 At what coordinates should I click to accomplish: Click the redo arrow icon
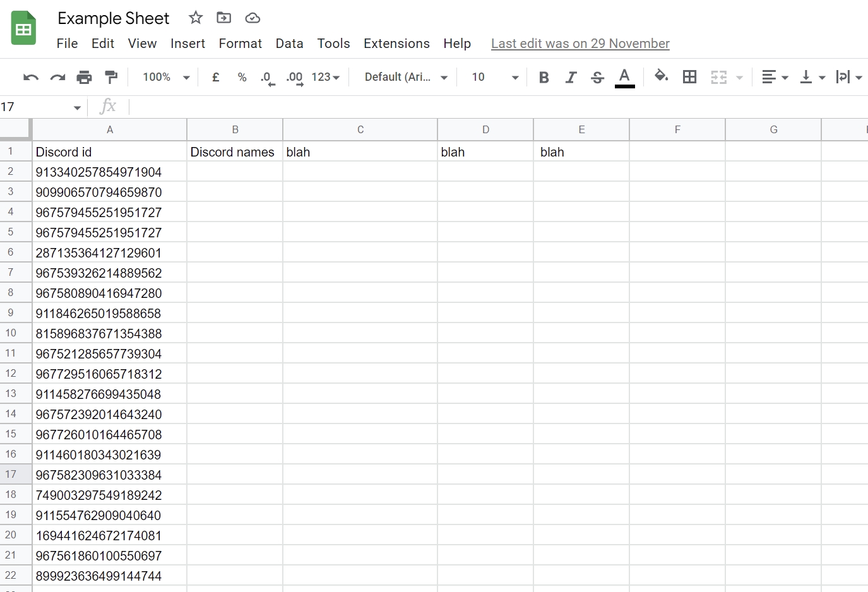[57, 77]
